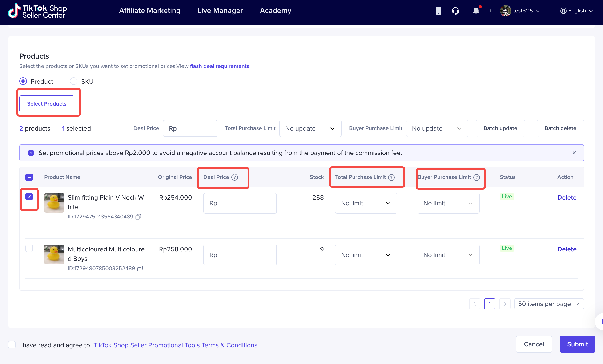Agree to the Promotional Tools Terms checkbox
Viewport: 603px width, 364px height.
point(12,345)
